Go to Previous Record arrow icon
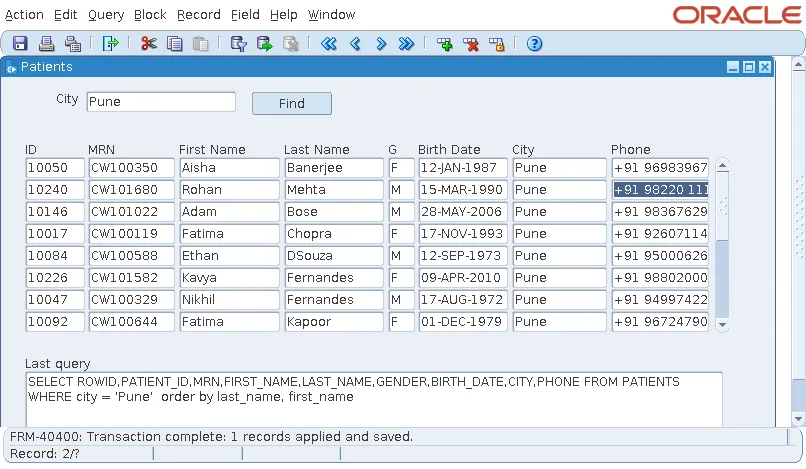 click(x=355, y=44)
